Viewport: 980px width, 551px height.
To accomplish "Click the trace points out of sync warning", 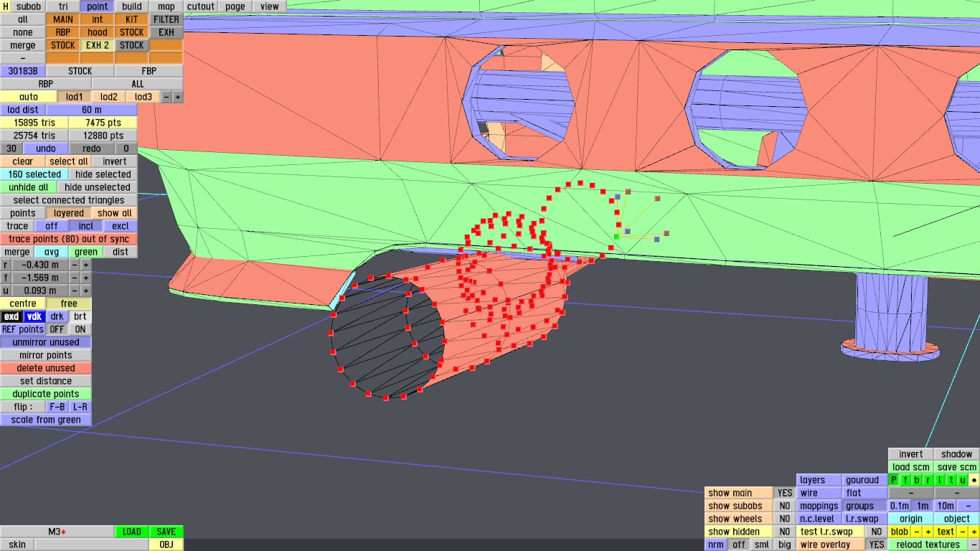I will point(69,239).
